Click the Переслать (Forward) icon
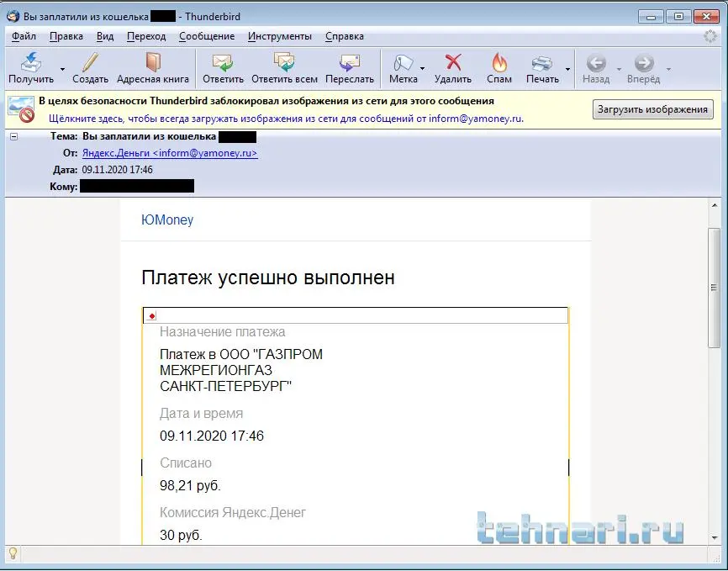The height and width of the screenshot is (571, 728). pos(350,62)
